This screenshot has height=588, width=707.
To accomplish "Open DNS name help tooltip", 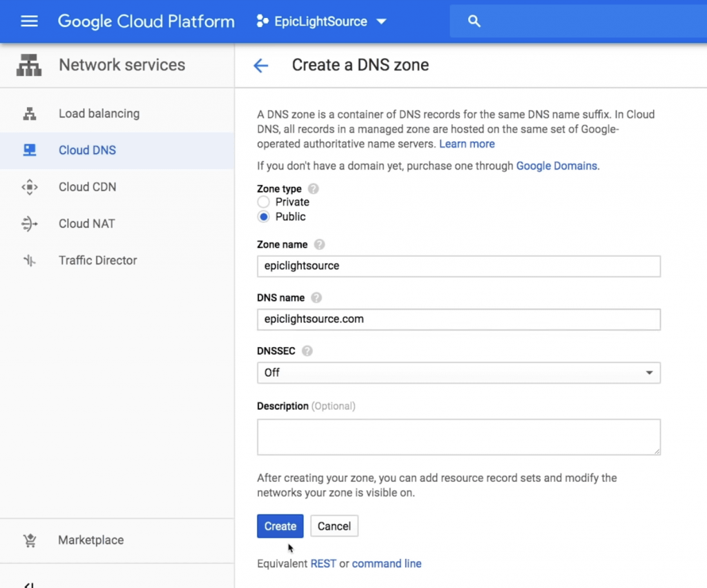I will [316, 298].
